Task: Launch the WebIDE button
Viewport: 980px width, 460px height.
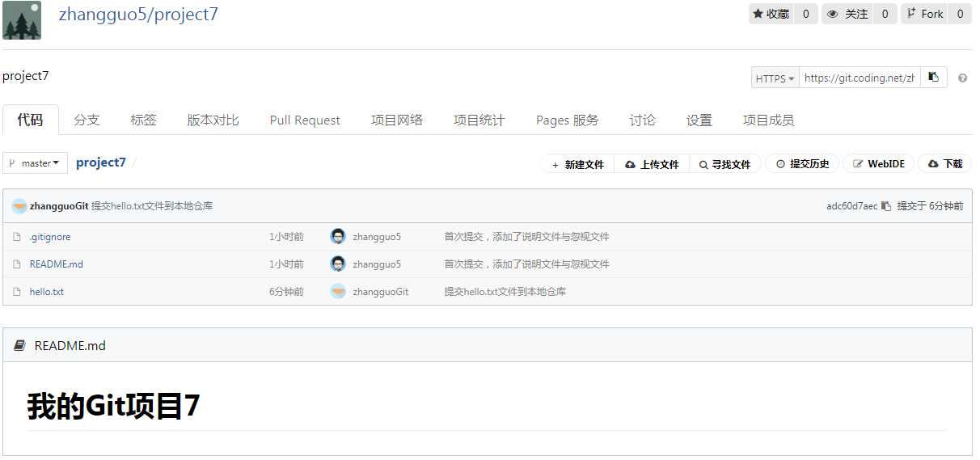Action: pos(879,164)
